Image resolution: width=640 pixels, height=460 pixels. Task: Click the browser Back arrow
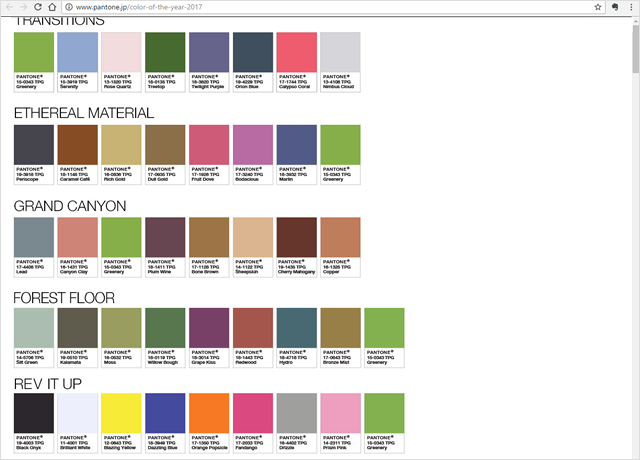[10, 7]
